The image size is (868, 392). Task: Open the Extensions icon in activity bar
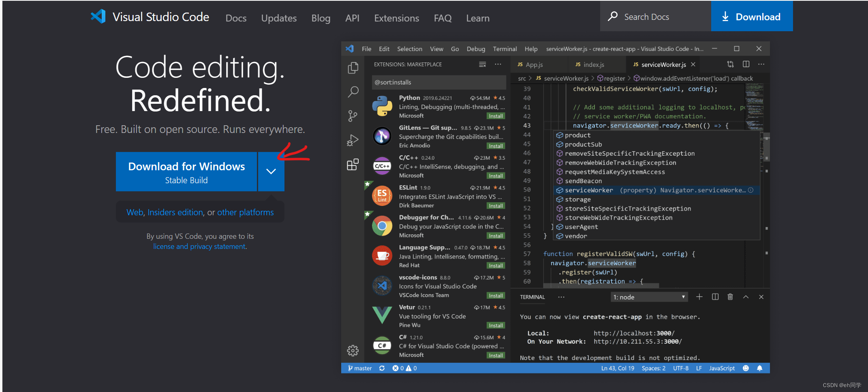click(353, 164)
